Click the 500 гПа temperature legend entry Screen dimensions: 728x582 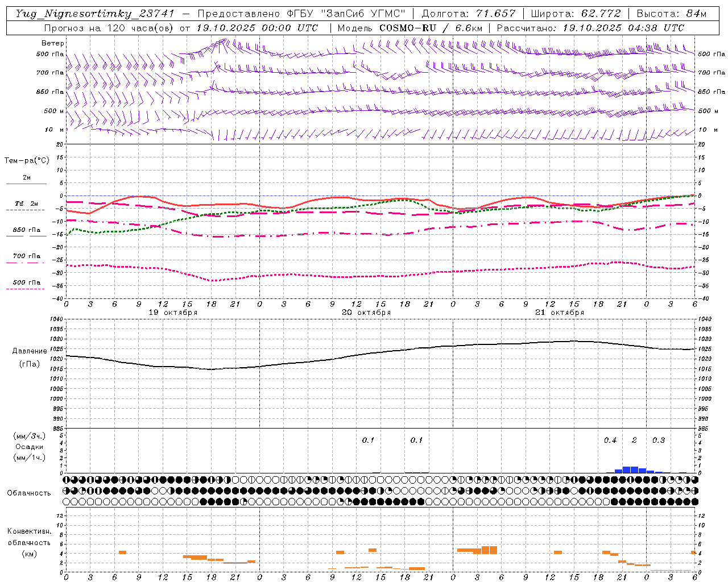(x=27, y=284)
